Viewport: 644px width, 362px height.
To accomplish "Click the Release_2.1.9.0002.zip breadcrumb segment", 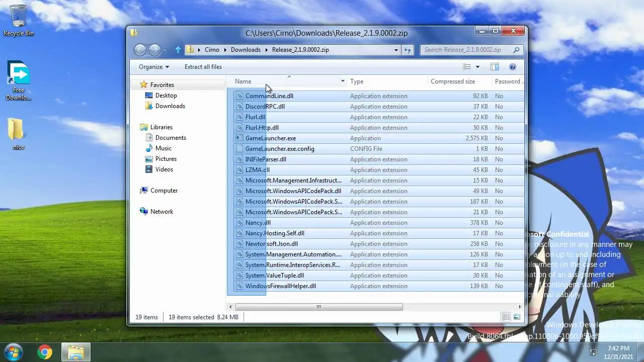I will pos(300,50).
